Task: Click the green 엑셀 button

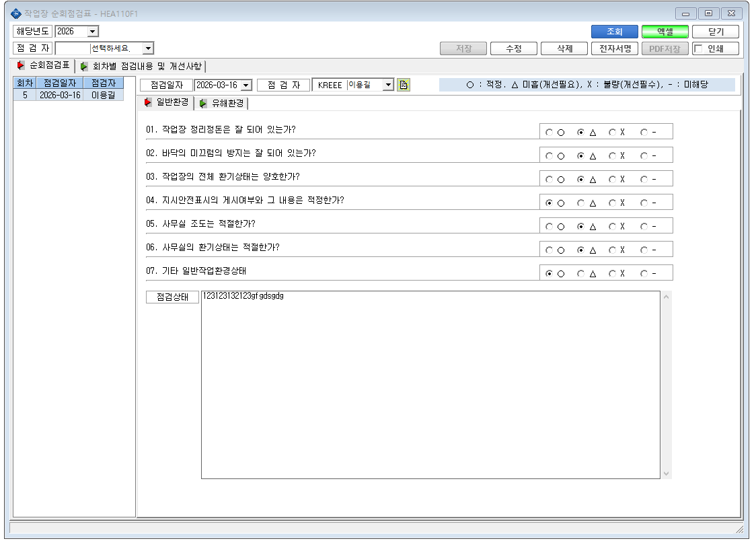Action: [665, 32]
